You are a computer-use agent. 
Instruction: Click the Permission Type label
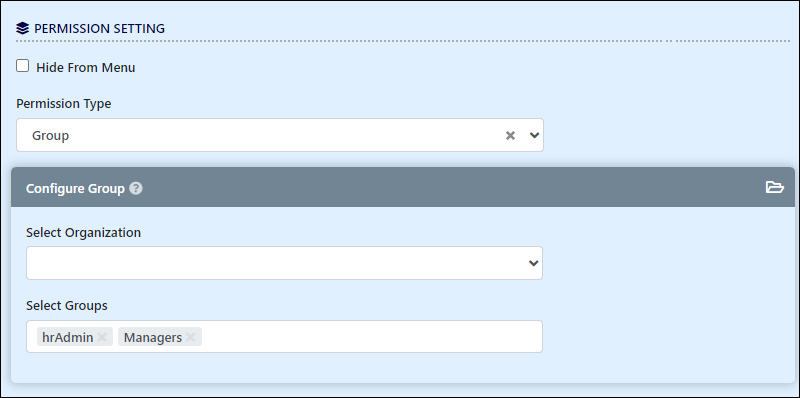64,104
